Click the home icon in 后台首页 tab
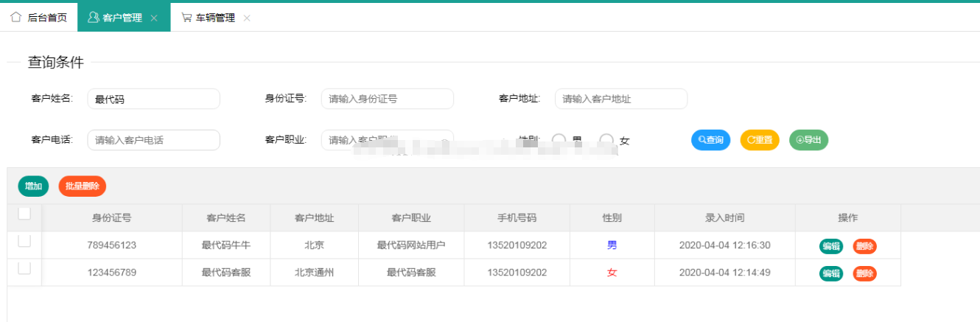Image resolution: width=980 pixels, height=322 pixels. [x=16, y=17]
